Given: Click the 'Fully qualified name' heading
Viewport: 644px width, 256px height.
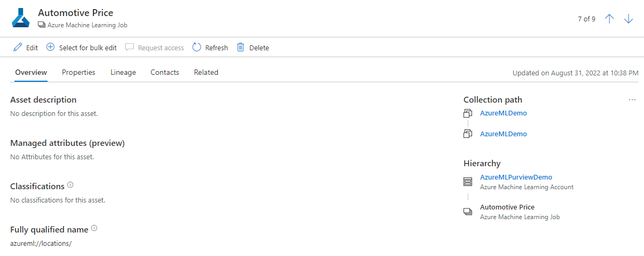Looking at the screenshot, I should [x=49, y=229].
